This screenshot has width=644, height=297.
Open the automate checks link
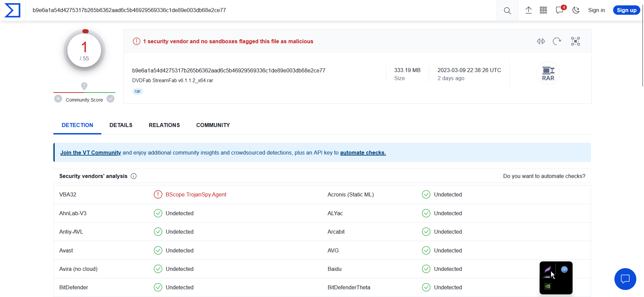[x=363, y=153]
